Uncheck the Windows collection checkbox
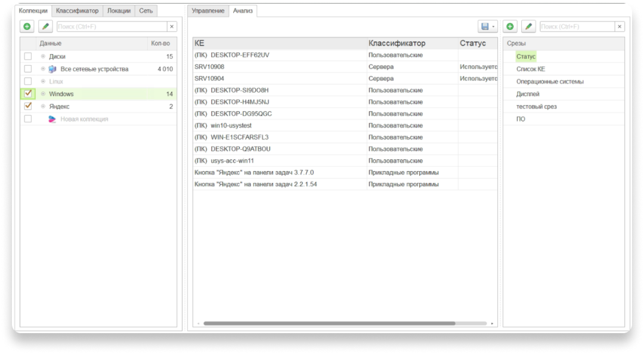This screenshot has width=644, height=354. coord(28,94)
